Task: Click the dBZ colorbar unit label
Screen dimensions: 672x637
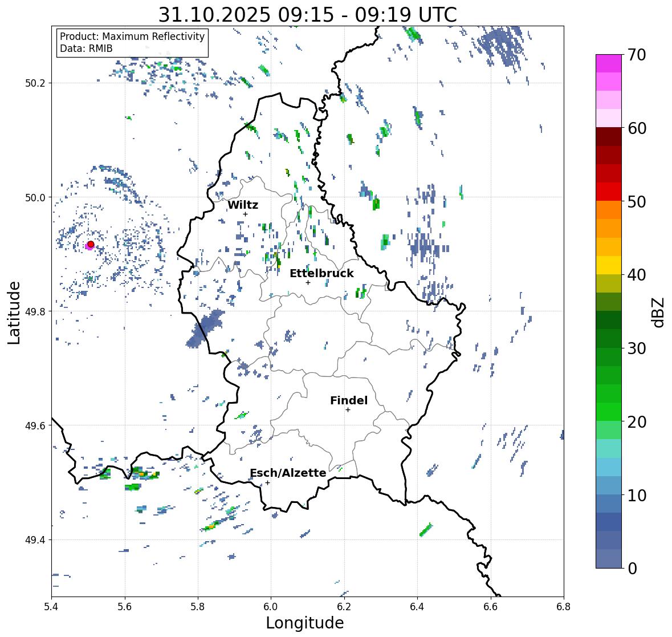Action: point(659,313)
